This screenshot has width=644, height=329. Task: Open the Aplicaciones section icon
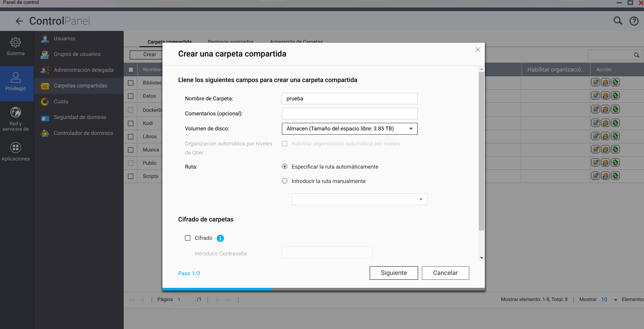click(x=16, y=148)
